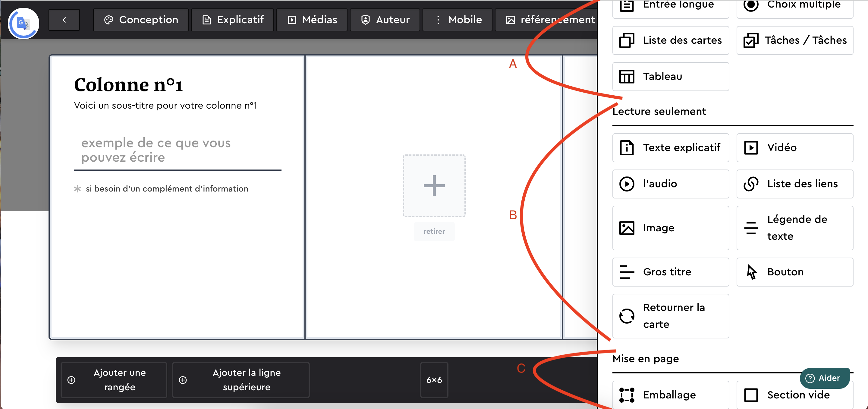Click the plus placeholder in empty column
This screenshot has height=409, width=868.
[434, 186]
